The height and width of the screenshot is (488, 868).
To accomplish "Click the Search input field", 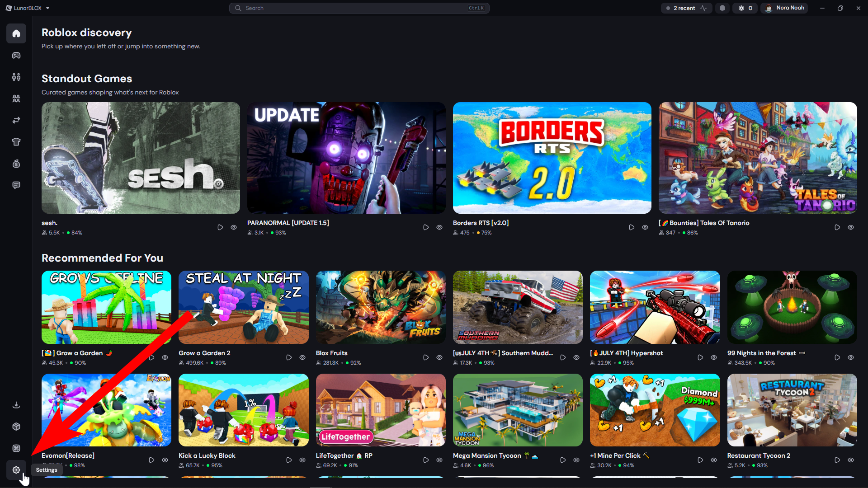I will click(359, 8).
